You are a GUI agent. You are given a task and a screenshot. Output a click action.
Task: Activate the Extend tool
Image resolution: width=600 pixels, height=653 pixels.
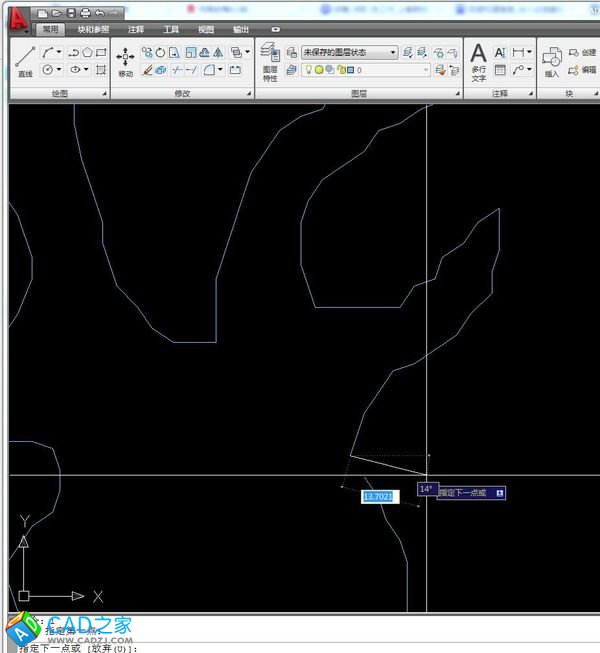pyautogui.click(x=191, y=70)
